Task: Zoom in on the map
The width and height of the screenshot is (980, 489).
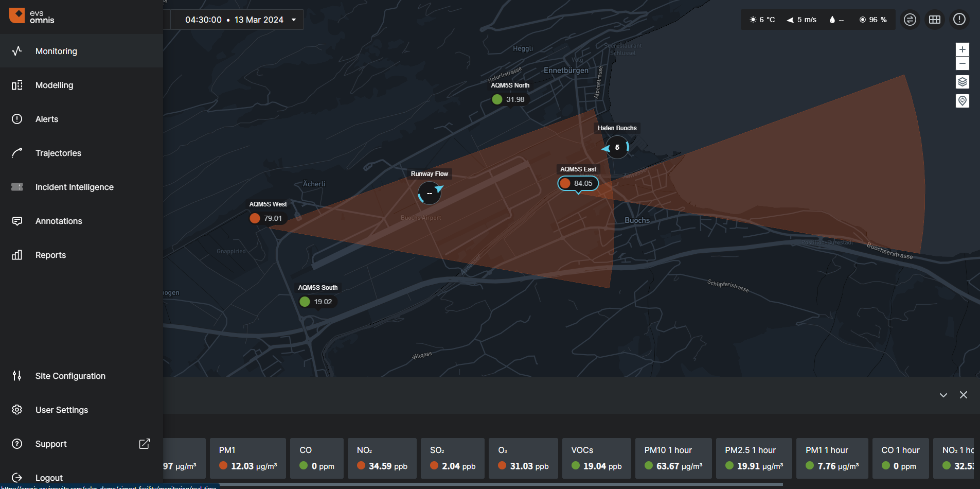Action: point(962,49)
